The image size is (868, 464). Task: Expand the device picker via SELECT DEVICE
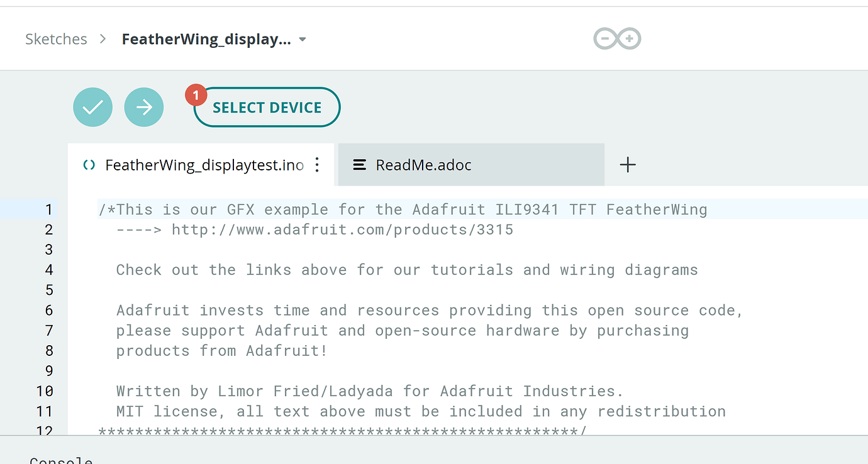266,107
